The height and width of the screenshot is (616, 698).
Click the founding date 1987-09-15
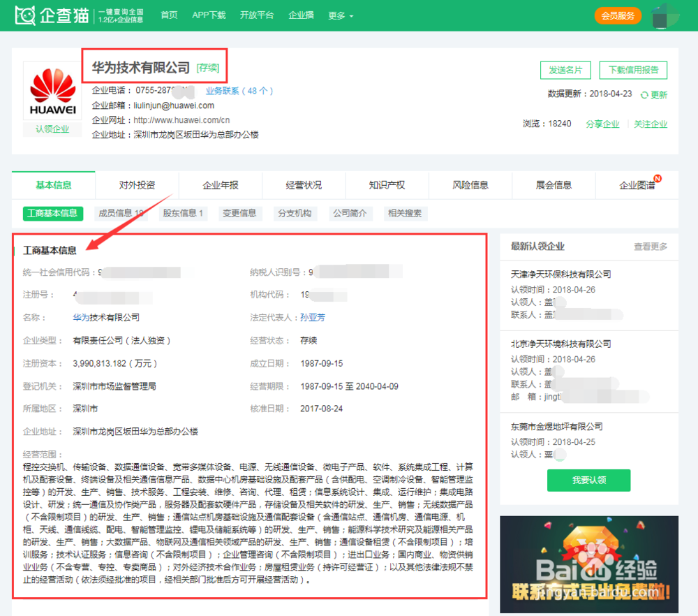pyautogui.click(x=321, y=363)
